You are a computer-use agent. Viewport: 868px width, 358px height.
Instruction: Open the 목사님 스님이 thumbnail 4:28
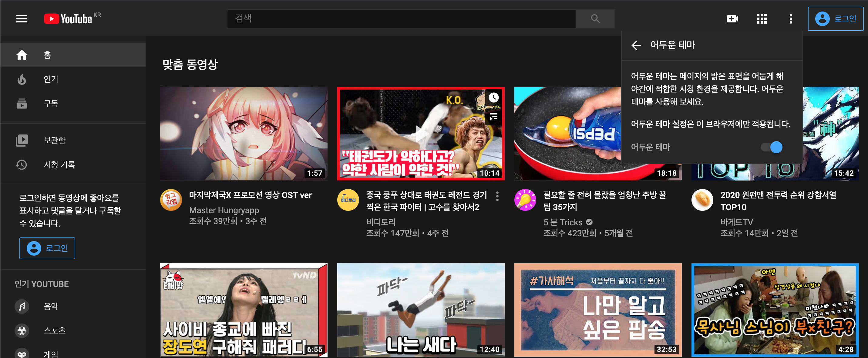(775, 310)
